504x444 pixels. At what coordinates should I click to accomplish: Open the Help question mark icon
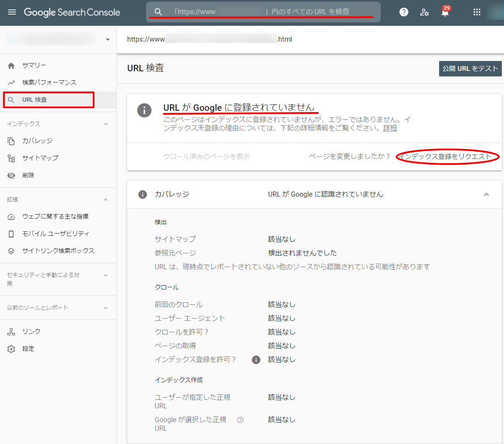(x=404, y=12)
